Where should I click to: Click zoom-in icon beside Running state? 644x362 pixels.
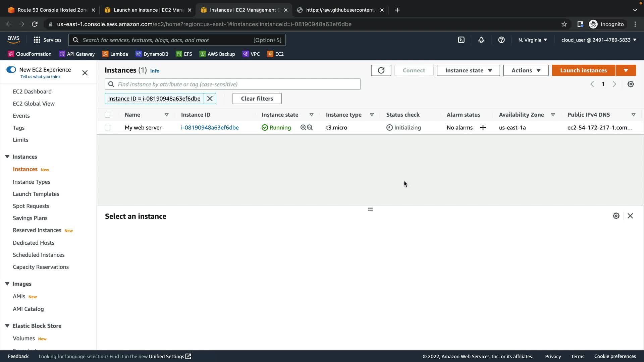point(303,127)
